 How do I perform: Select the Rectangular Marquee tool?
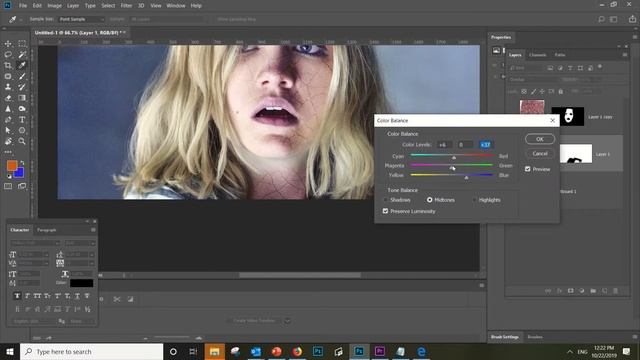click(x=22, y=44)
